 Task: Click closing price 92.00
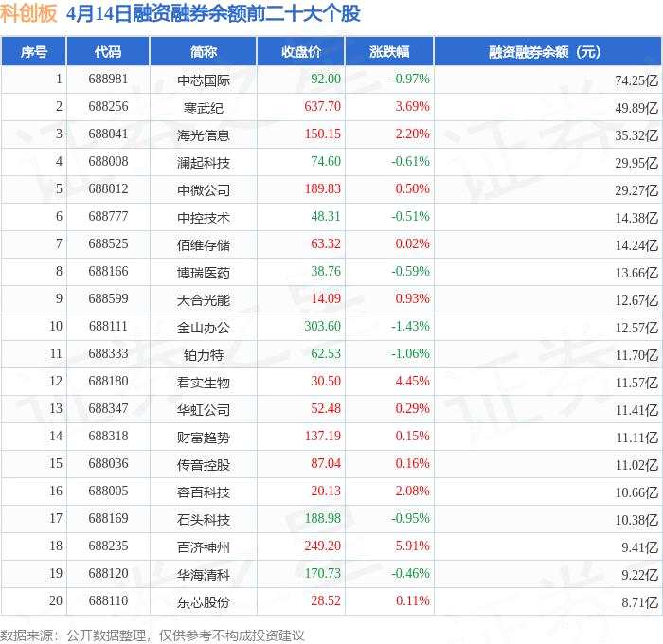pyautogui.click(x=326, y=79)
